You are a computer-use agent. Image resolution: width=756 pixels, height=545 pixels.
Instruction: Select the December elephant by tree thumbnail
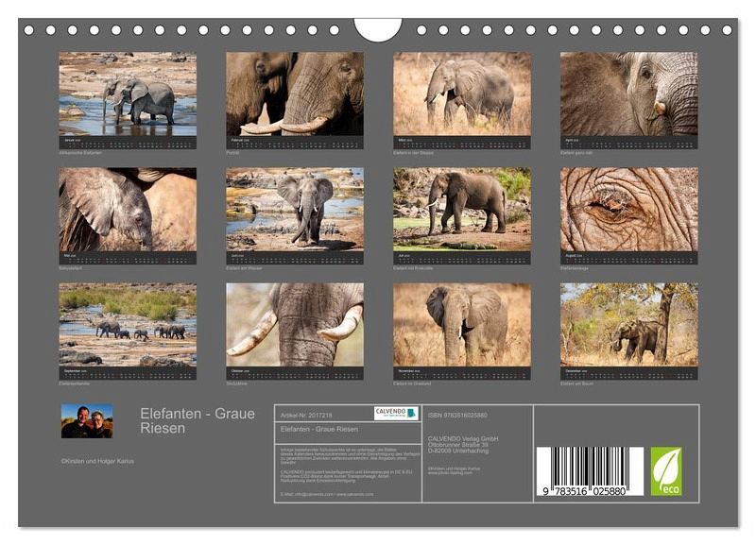(x=628, y=325)
